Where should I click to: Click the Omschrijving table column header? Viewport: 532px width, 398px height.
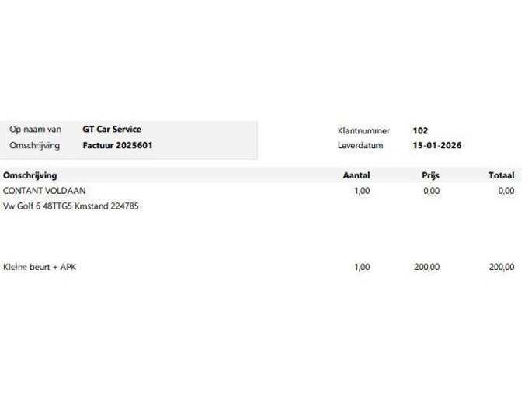[30, 175]
